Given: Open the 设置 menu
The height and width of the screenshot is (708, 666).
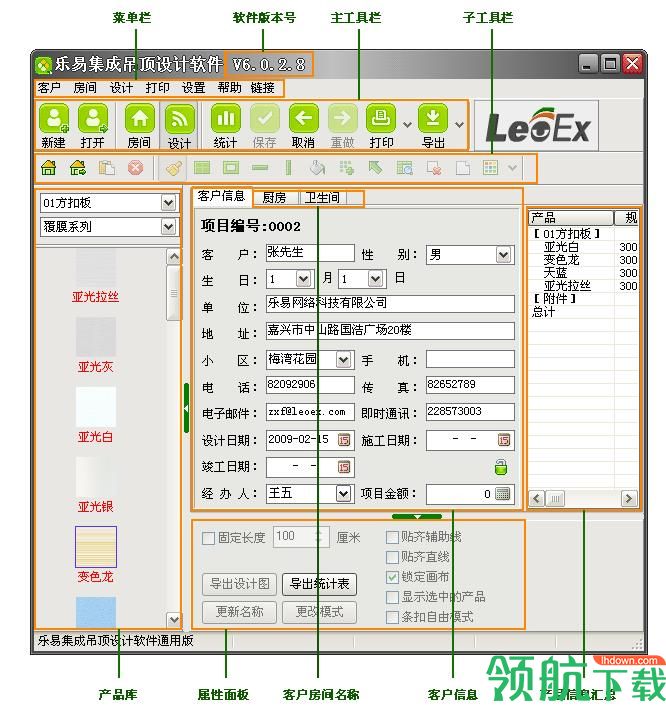Looking at the screenshot, I should point(194,88).
